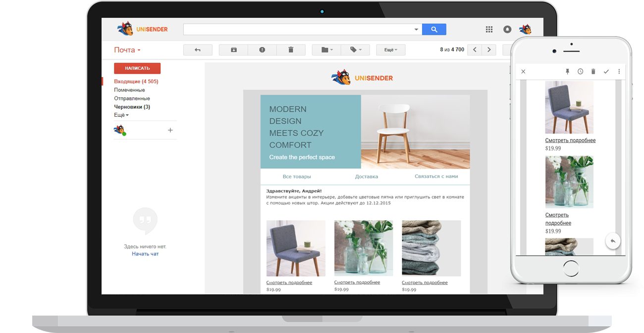This screenshot has width=644, height=333.
Task: Pin the email on the phone
Action: 568,72
